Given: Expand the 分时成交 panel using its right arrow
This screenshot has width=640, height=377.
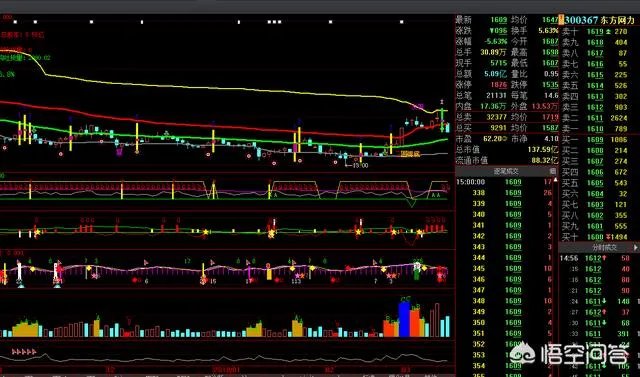Looking at the screenshot, I should click(636, 247).
